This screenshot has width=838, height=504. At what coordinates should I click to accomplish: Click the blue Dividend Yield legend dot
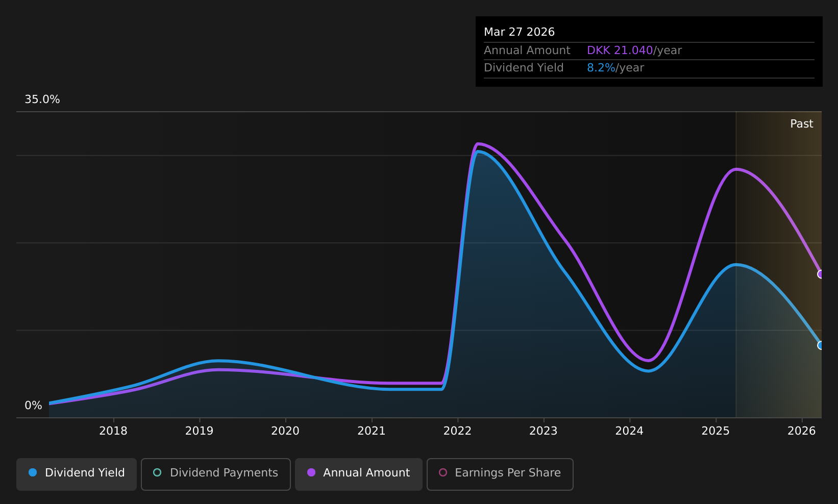pyautogui.click(x=33, y=472)
